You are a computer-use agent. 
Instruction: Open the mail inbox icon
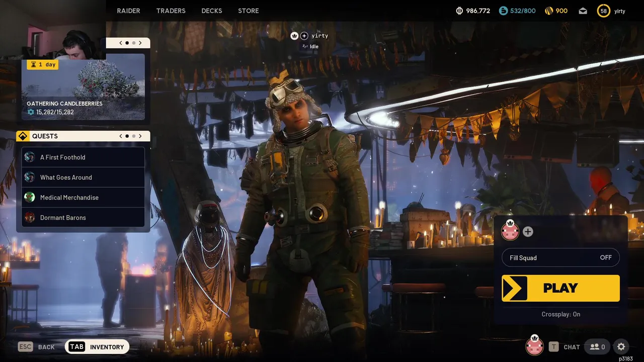click(x=583, y=11)
